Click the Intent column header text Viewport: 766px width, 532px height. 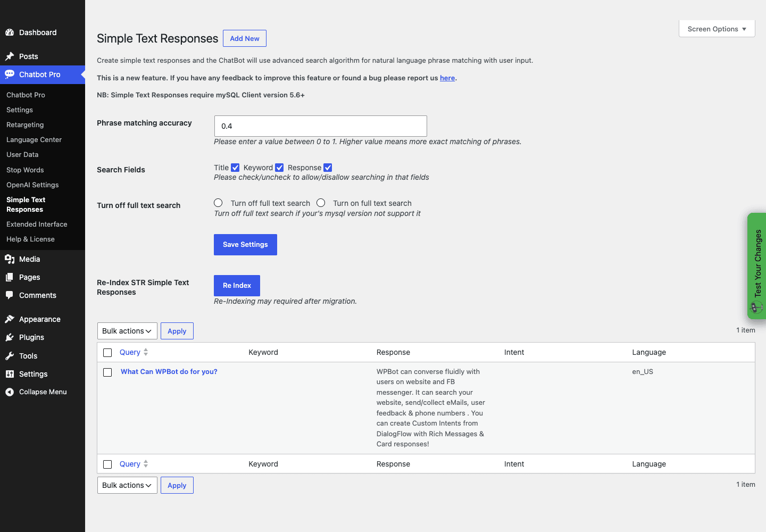coord(514,352)
